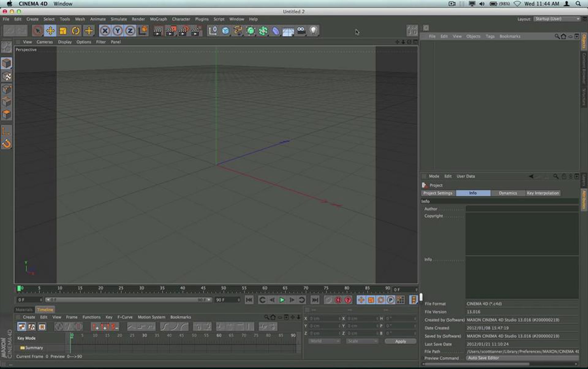Click Render to Picture Viewer icon
The height and width of the screenshot is (369, 588).
click(x=171, y=31)
